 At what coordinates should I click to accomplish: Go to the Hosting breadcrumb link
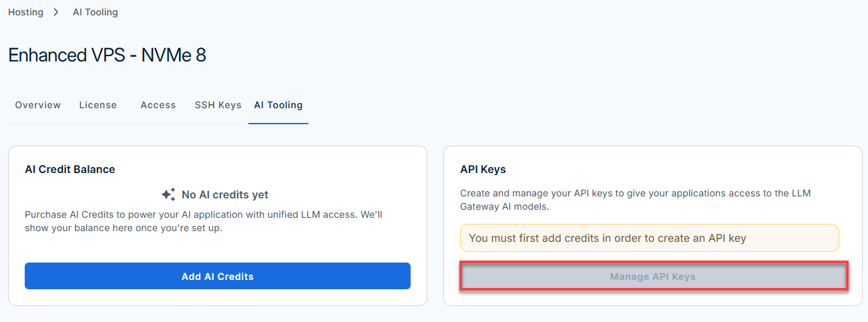[25, 12]
